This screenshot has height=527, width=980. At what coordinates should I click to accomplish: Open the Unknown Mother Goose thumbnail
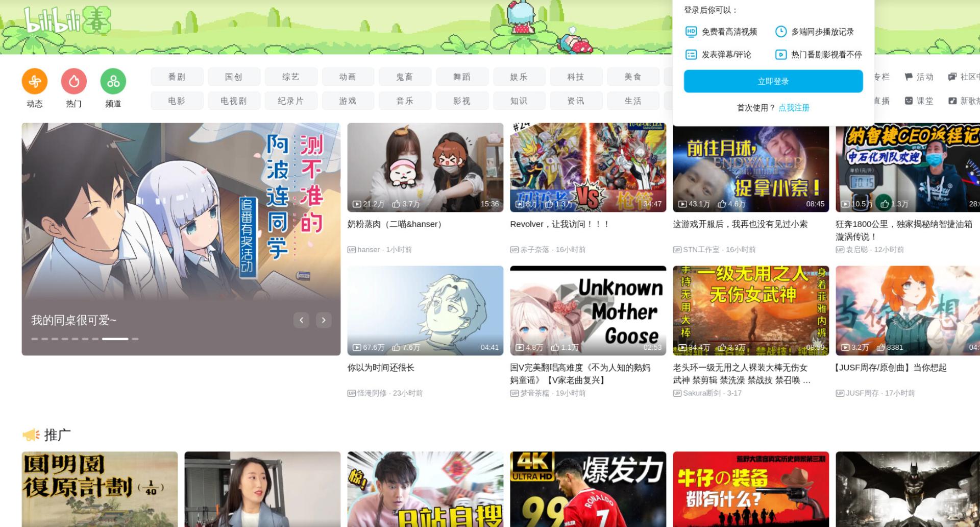(588, 310)
